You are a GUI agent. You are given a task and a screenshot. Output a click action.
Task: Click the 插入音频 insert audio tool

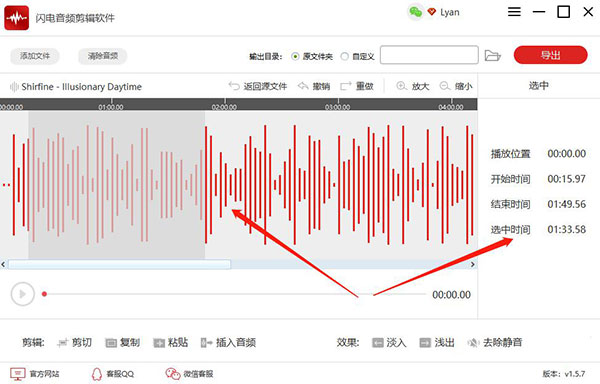[228, 342]
